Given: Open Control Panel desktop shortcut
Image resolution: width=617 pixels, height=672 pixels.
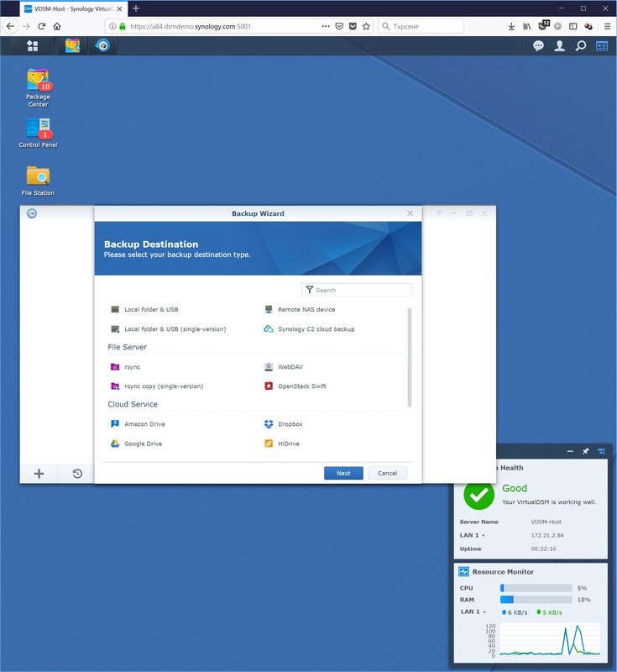Looking at the screenshot, I should [x=38, y=134].
